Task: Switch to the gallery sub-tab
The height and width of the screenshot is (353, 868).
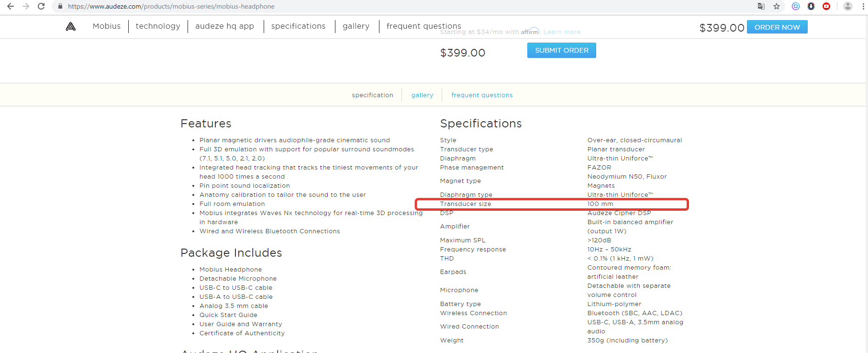Action: (422, 95)
